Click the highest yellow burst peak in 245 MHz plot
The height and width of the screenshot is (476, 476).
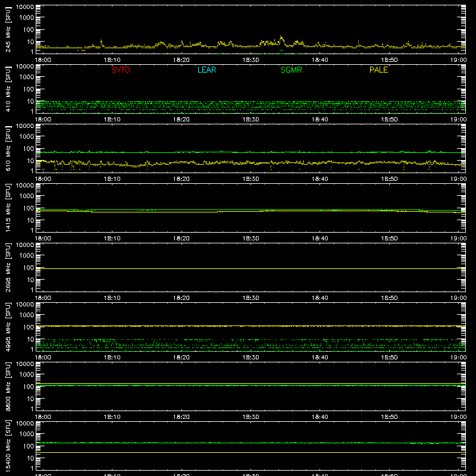[x=281, y=37]
